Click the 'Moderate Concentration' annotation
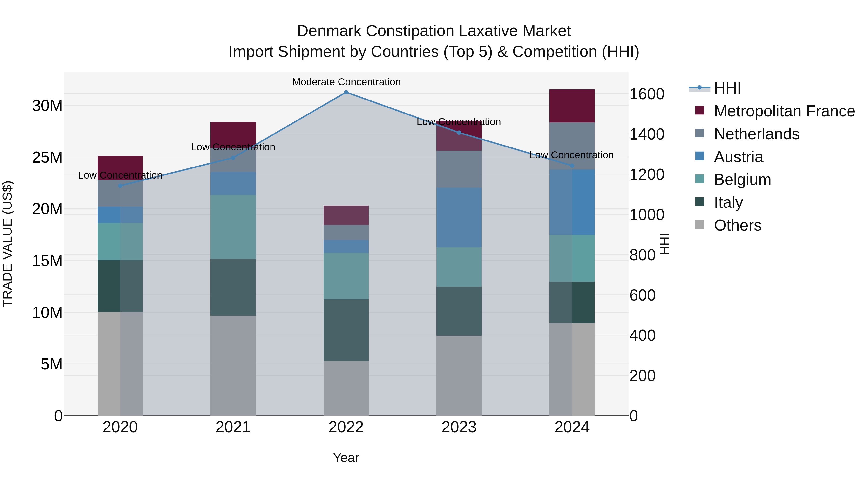Viewport: 868px width, 488px height. click(x=346, y=82)
